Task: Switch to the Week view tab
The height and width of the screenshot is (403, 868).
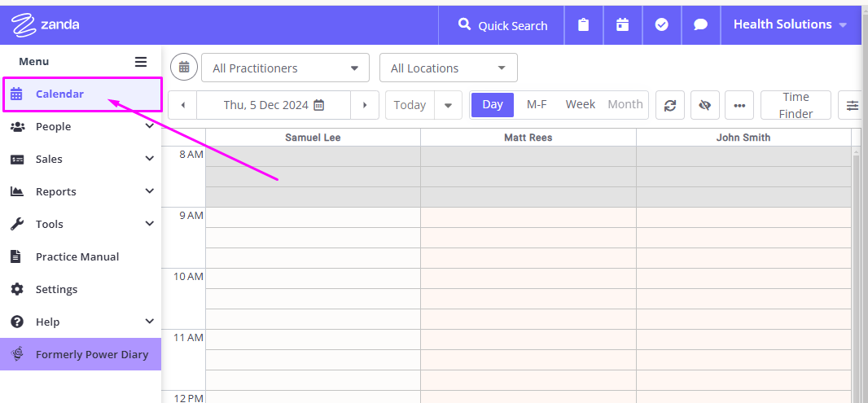Action: click(580, 105)
